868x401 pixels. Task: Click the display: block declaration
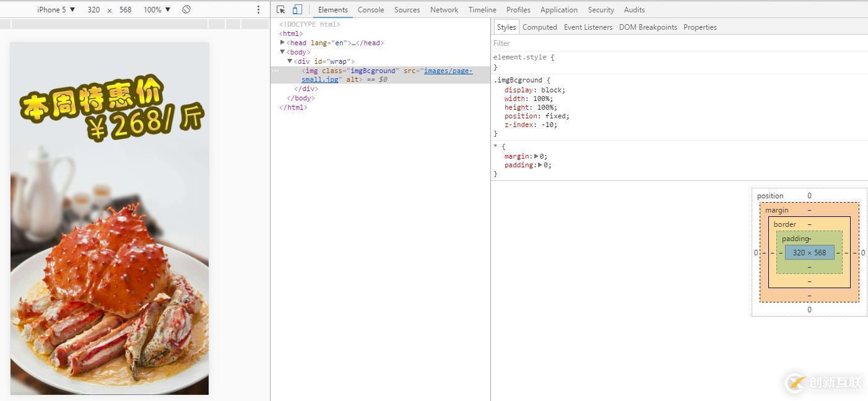(x=535, y=90)
